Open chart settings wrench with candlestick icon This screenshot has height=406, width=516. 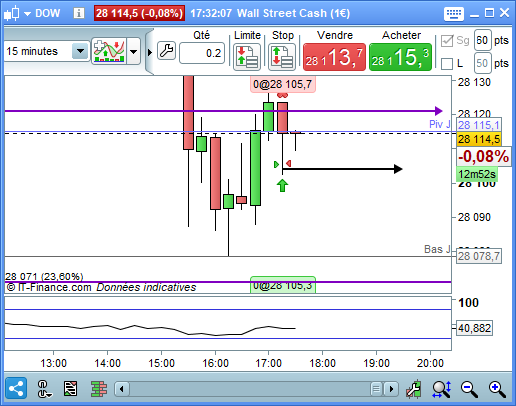click(x=414, y=389)
